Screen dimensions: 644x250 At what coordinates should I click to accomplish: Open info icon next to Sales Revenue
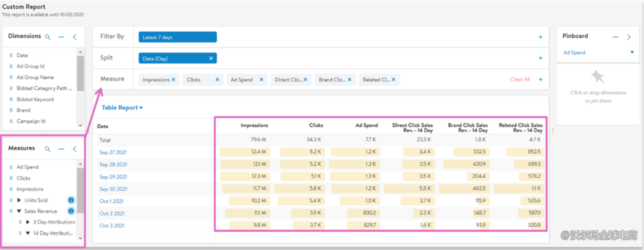click(71, 211)
